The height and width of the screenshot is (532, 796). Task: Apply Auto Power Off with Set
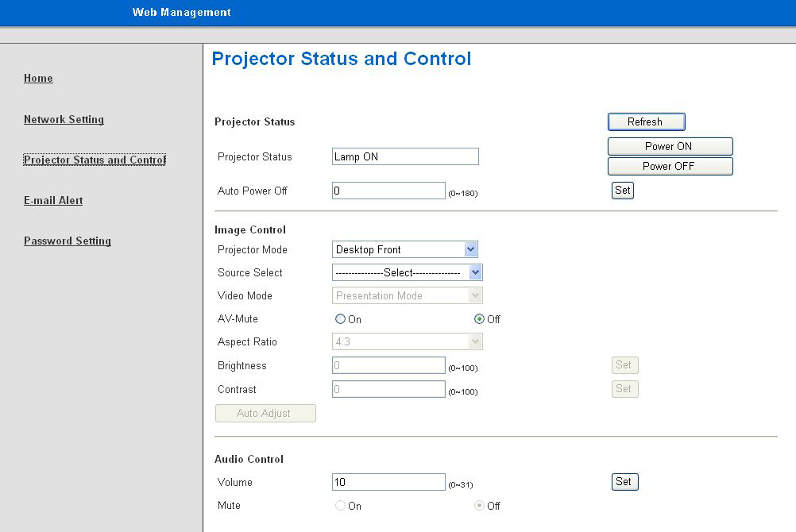622,191
